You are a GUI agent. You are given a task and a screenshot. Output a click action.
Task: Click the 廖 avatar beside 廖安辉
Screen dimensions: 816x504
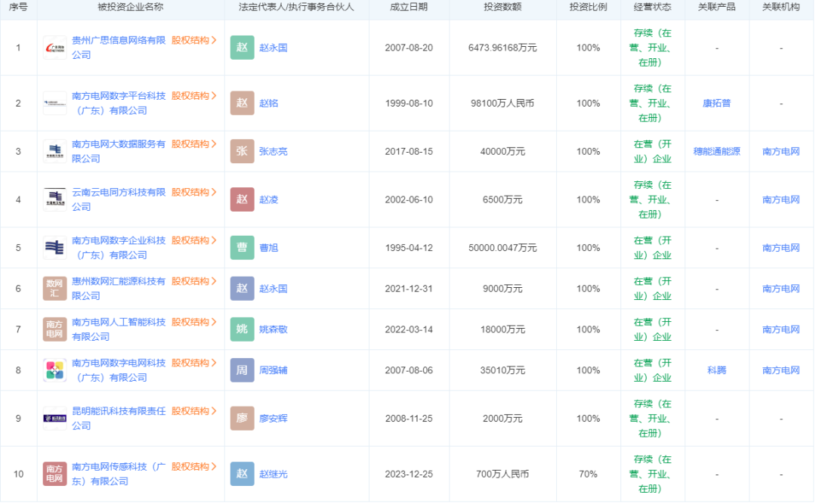point(243,419)
